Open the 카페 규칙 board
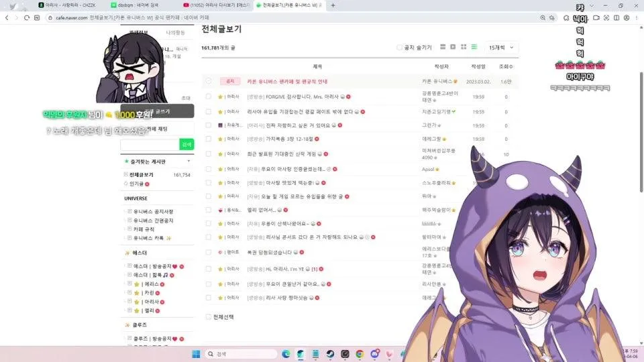 pos(144,229)
